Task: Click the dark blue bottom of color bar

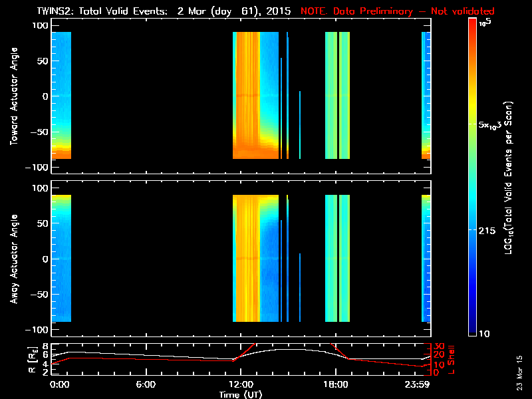Action: coord(473,329)
